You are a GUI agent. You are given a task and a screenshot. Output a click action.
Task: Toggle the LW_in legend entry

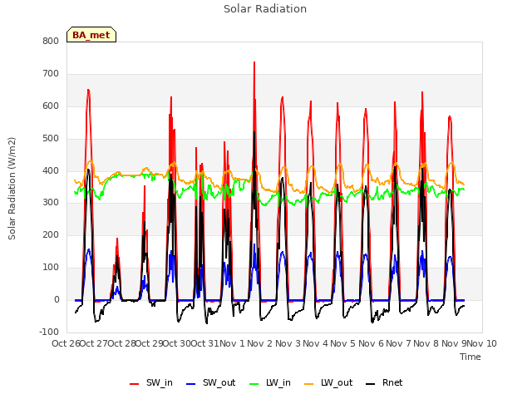[x=270, y=382]
